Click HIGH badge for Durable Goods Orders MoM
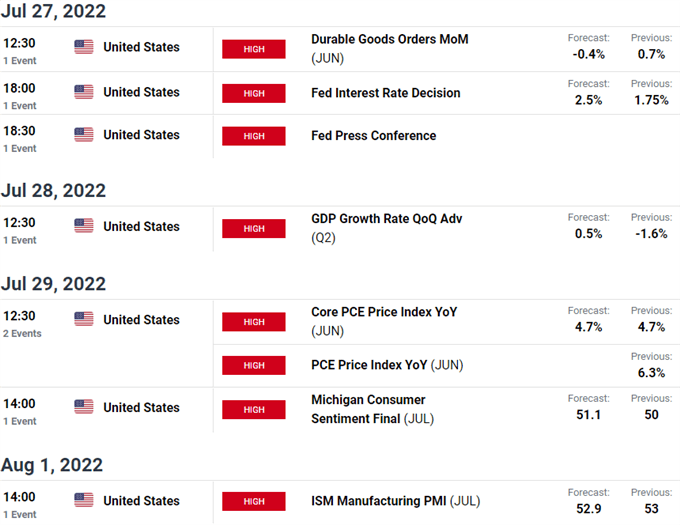The image size is (680, 525). click(x=254, y=49)
